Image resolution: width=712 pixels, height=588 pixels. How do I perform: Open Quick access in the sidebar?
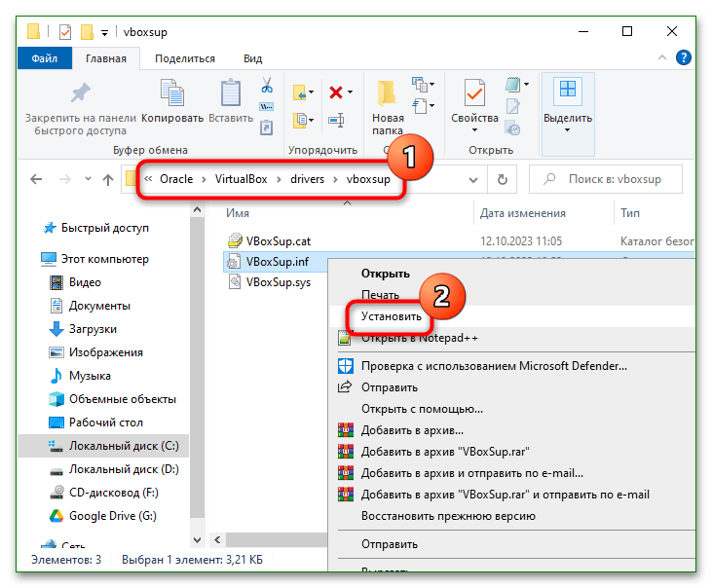pos(96,228)
